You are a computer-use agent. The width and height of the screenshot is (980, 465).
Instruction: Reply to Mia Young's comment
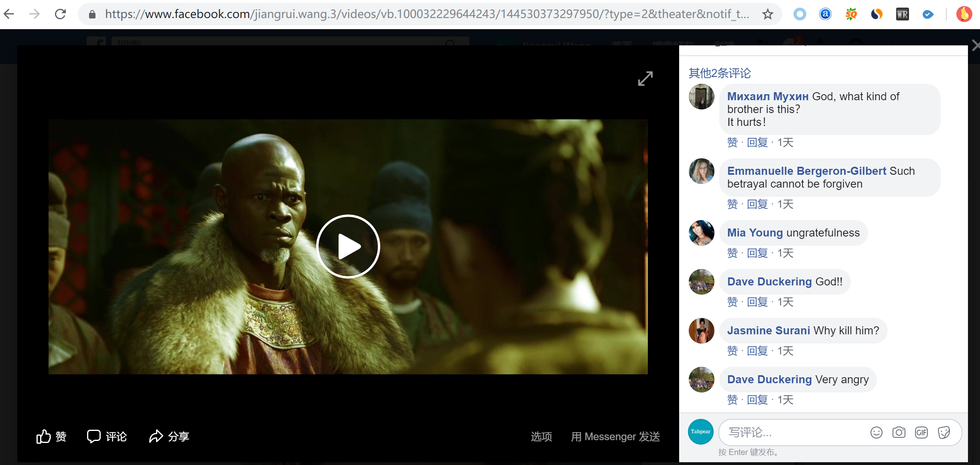coord(757,253)
